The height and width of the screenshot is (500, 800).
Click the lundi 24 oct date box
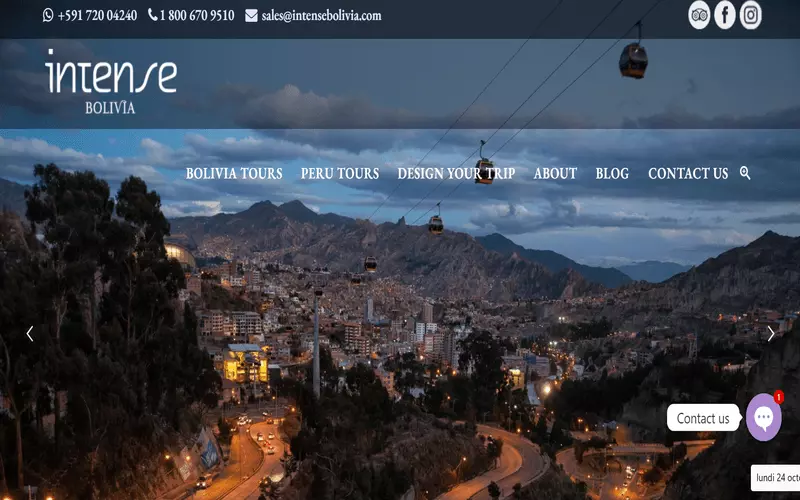(777, 478)
